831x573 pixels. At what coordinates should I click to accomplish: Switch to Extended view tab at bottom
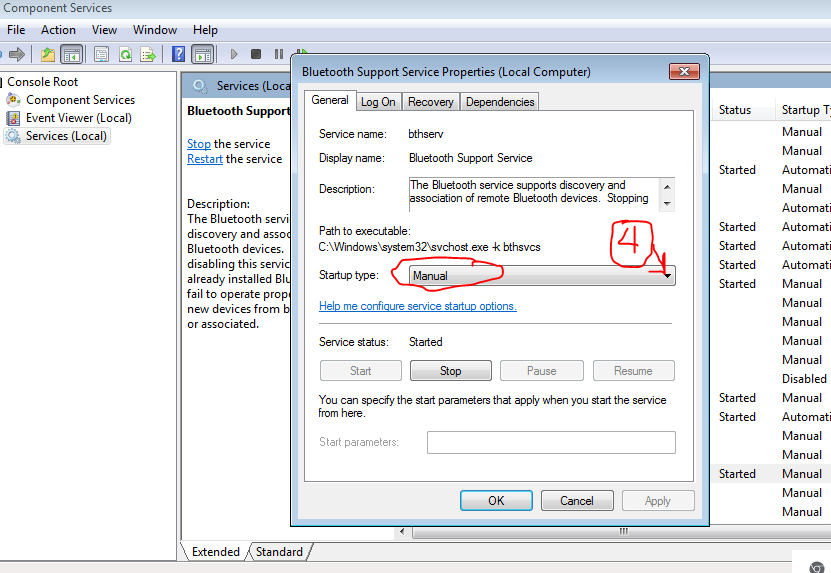click(215, 552)
